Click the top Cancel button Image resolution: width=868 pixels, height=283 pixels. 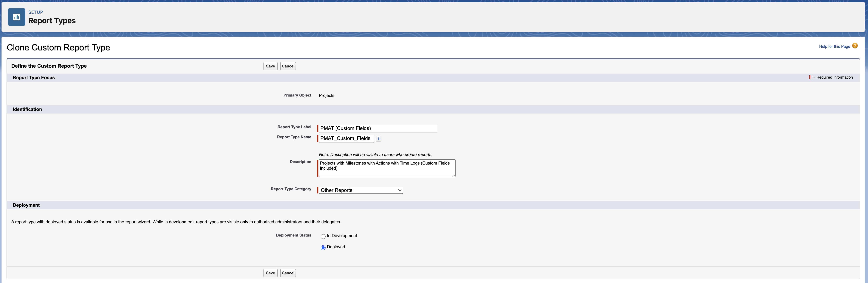coord(288,66)
